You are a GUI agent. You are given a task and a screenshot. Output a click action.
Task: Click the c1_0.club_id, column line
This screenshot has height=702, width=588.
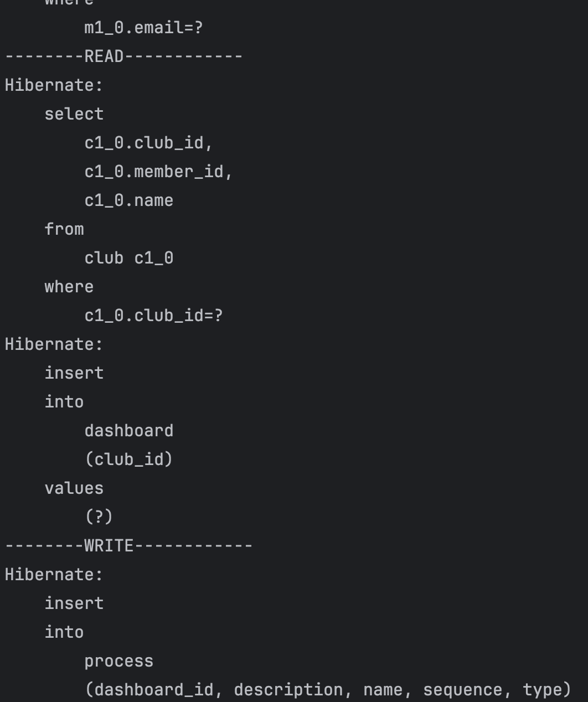click(148, 143)
